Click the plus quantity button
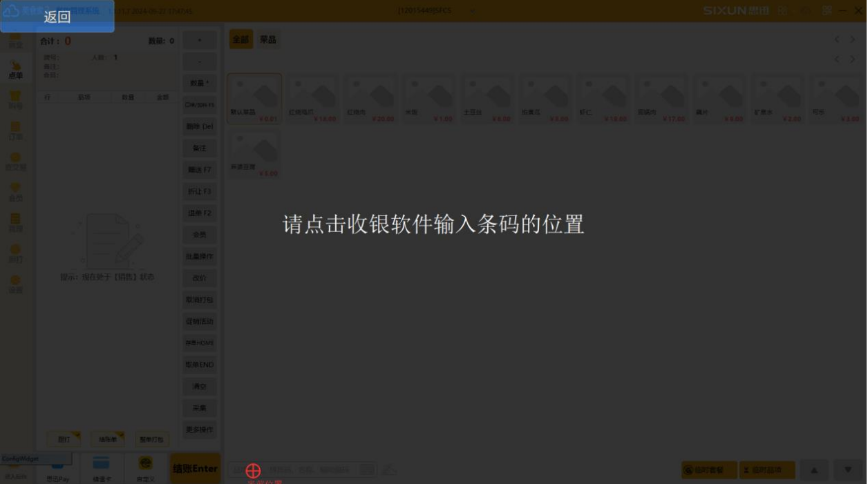The height and width of the screenshot is (484, 868). point(200,41)
